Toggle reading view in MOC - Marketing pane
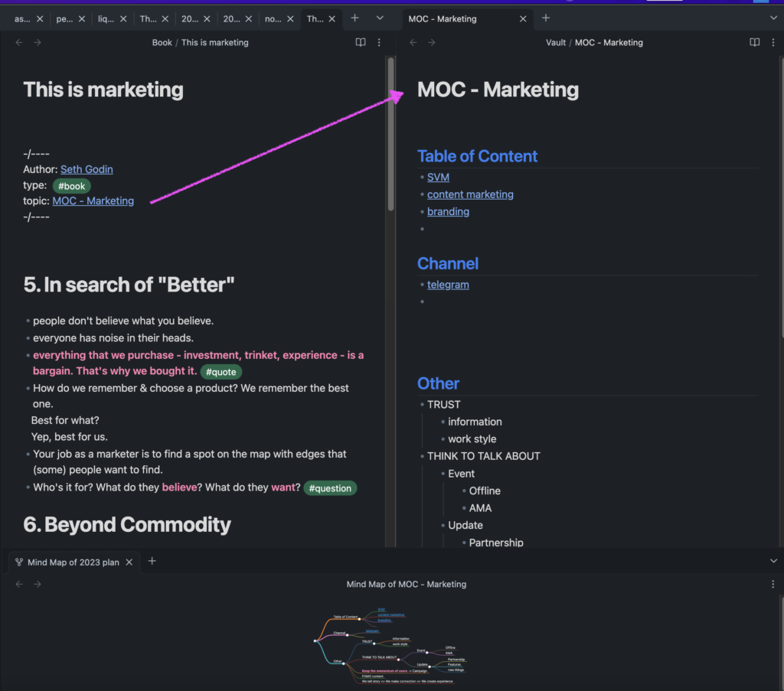Viewport: 784px width, 691px height. (x=754, y=43)
